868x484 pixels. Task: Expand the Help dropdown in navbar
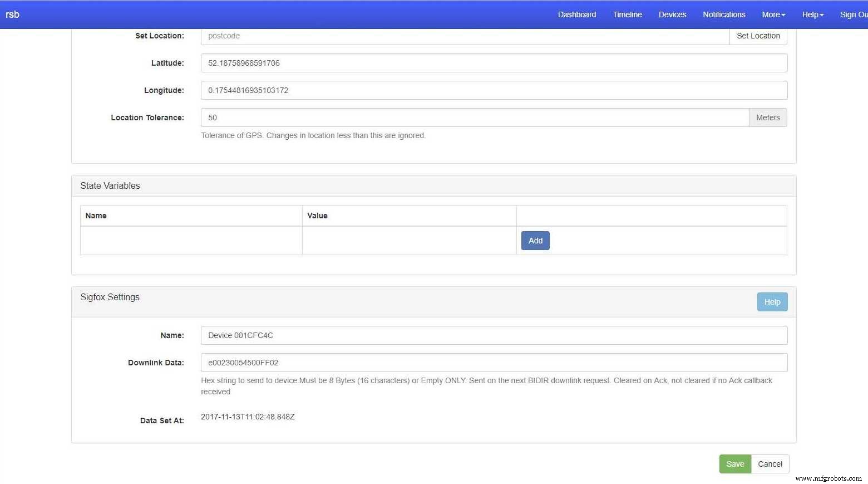coord(812,14)
